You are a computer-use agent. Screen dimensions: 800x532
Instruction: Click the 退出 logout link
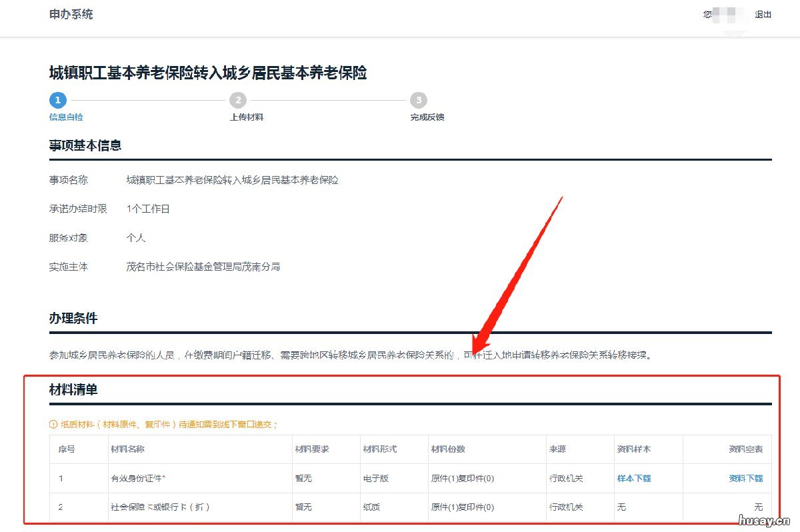click(763, 15)
